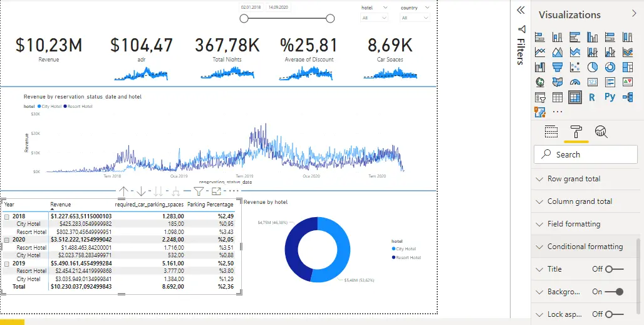
Task: Click drill up arrow on matrix
Action: [123, 191]
